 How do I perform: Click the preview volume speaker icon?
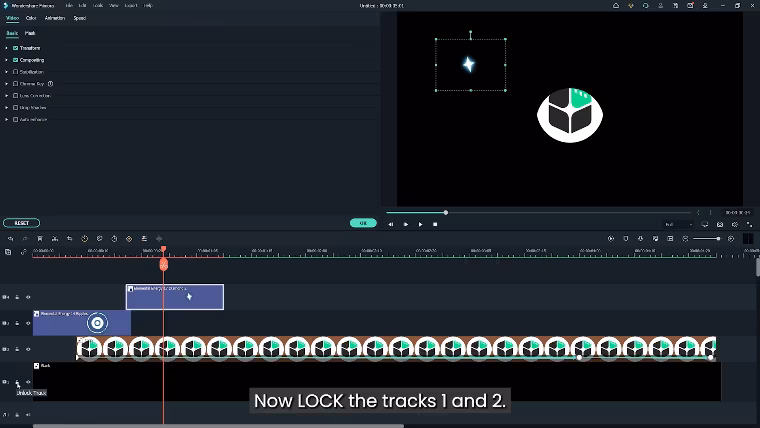735,224
